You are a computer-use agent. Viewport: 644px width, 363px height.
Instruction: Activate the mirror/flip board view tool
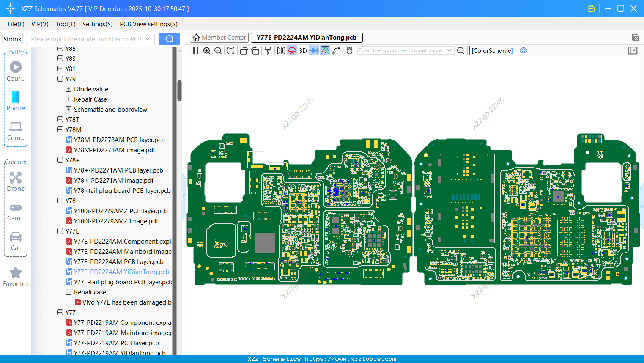pyautogui.click(x=280, y=50)
